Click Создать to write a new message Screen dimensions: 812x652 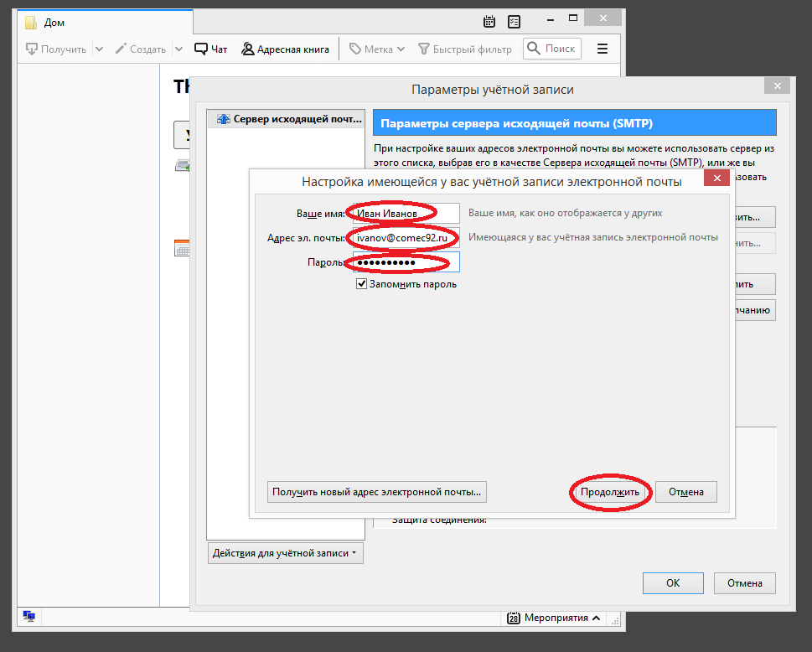140,49
